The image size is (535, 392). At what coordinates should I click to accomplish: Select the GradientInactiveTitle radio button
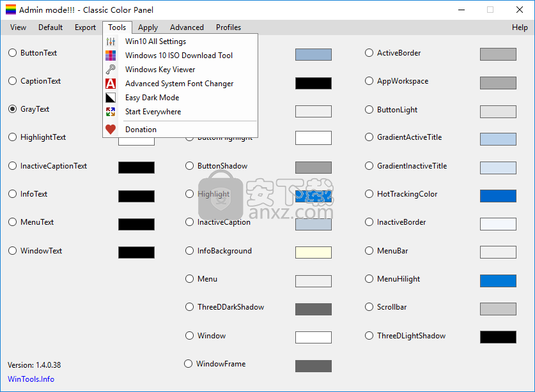[x=369, y=165]
